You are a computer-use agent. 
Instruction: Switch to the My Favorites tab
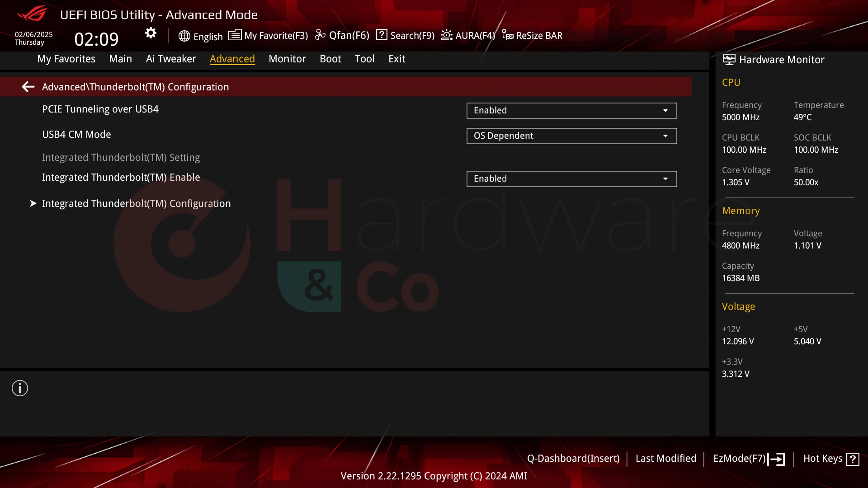[66, 59]
